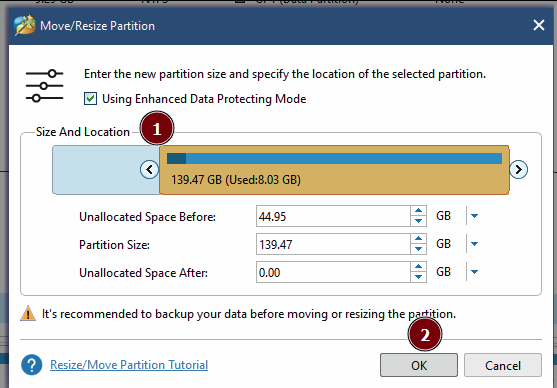Increase Unallocated Space Before value
Image resolution: width=557 pixels, height=388 pixels.
(x=418, y=211)
